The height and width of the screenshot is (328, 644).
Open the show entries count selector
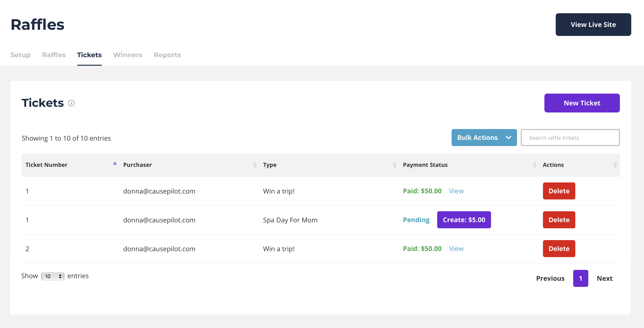(x=53, y=276)
